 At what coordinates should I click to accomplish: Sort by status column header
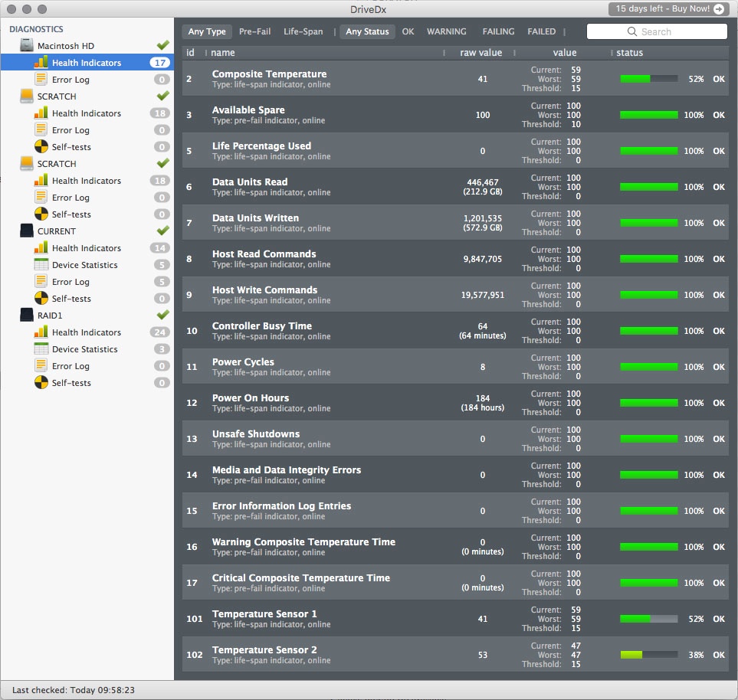[629, 53]
